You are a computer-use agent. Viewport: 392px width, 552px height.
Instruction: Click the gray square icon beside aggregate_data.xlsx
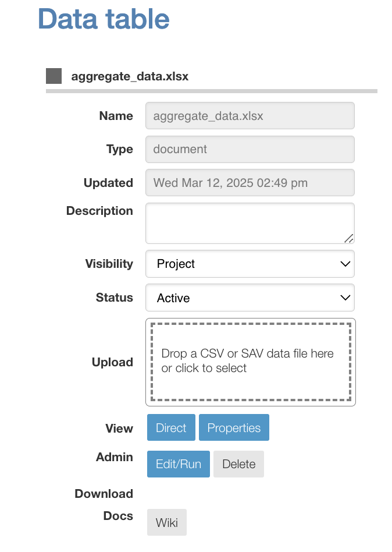coord(54,76)
